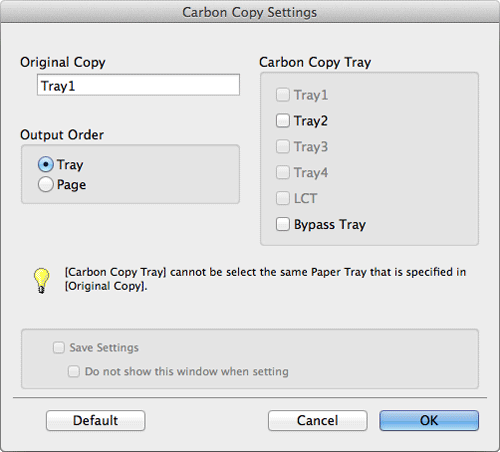The width and height of the screenshot is (500, 452).
Task: Click the yellow lightbulb tip icon
Action: click(x=41, y=281)
